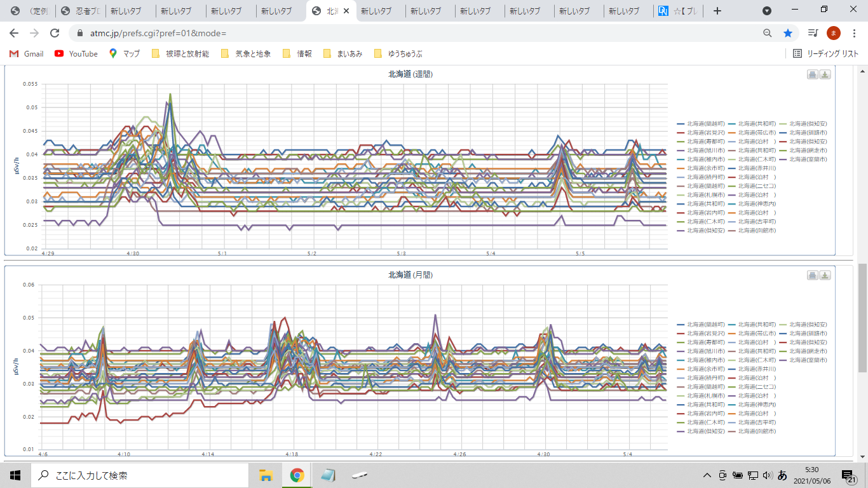The image size is (868, 488).
Task: Click the 寿都町 legend color line, weekly chart
Action: [x=681, y=141]
